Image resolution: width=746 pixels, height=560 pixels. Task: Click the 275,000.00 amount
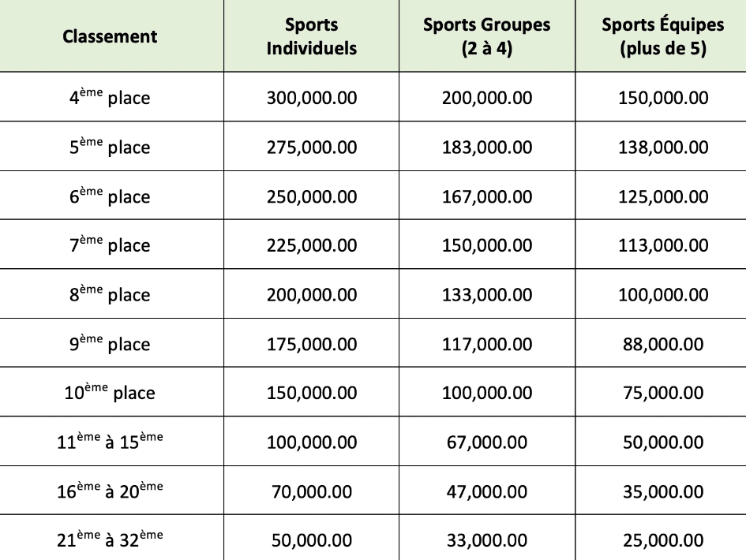click(x=311, y=147)
